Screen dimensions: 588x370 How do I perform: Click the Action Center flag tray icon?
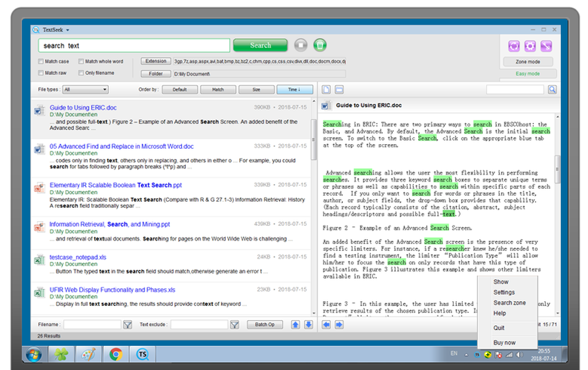click(x=499, y=355)
